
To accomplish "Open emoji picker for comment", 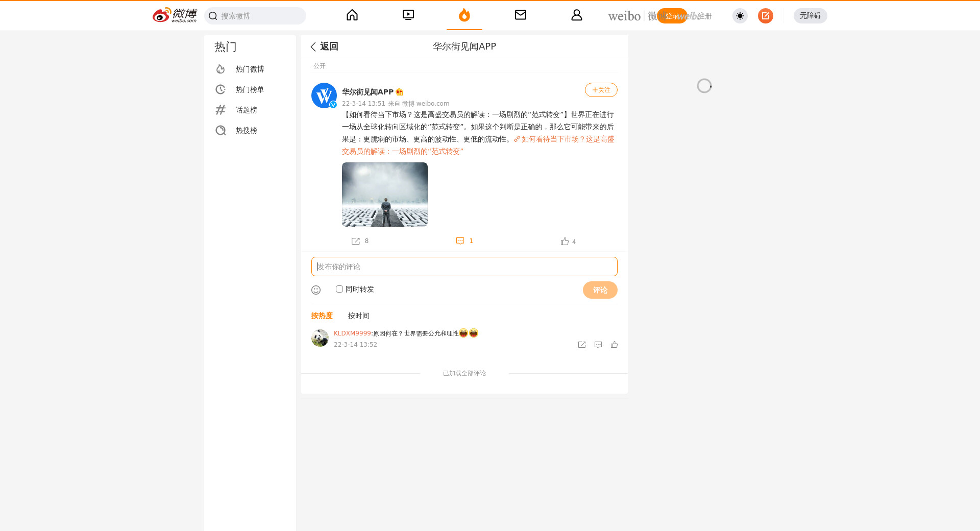I will pos(316,290).
